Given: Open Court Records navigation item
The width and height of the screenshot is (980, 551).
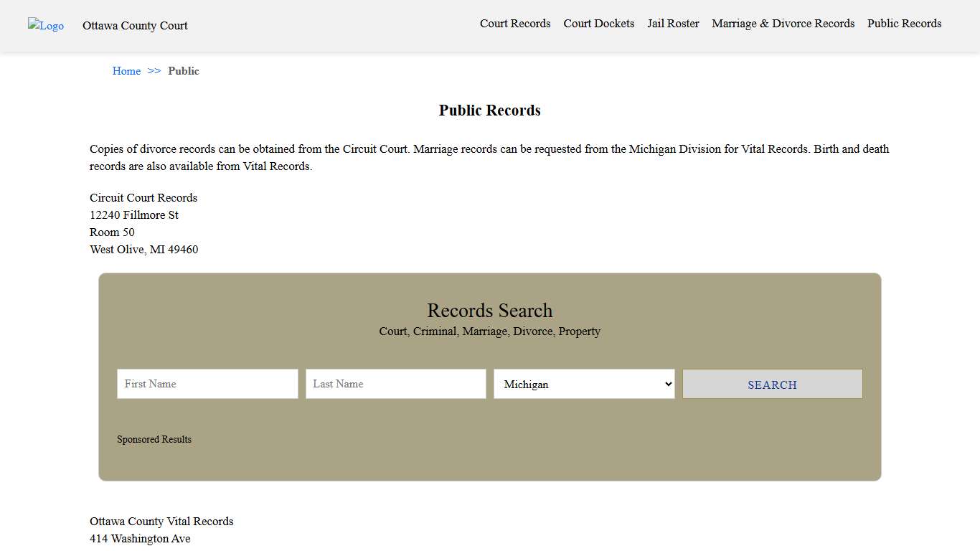Looking at the screenshot, I should (515, 23).
